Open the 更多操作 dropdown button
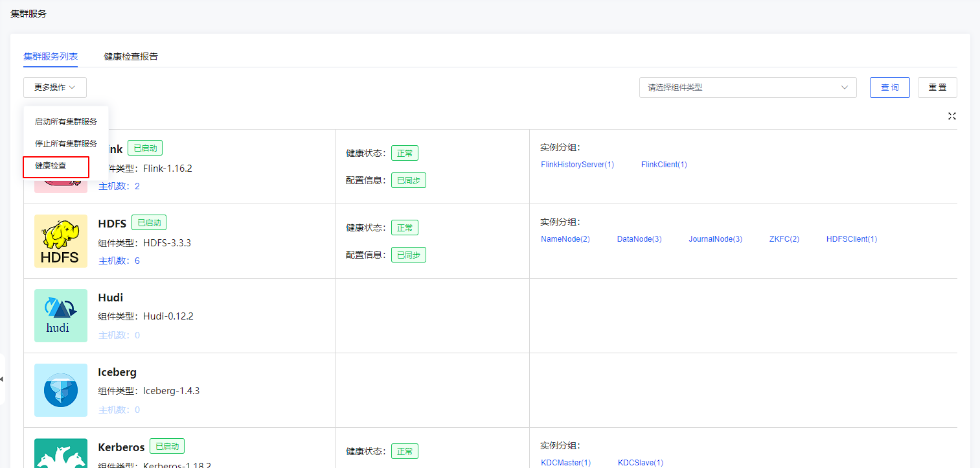The height and width of the screenshot is (468, 980). point(55,88)
